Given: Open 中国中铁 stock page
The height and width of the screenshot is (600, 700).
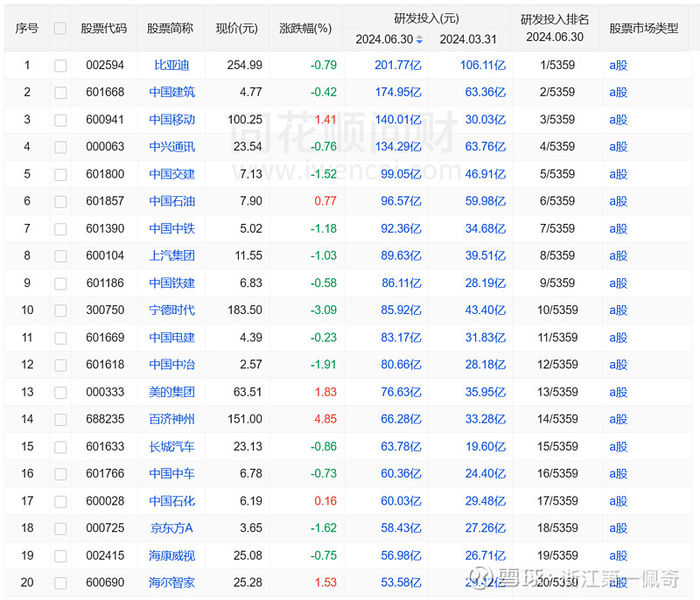Looking at the screenshot, I should (171, 228).
